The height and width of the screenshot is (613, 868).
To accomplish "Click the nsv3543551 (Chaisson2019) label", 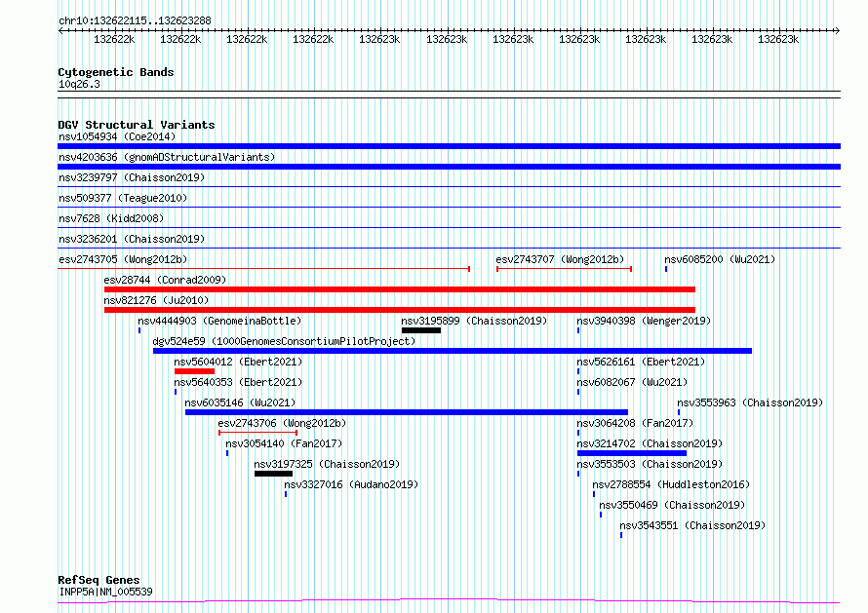I will 692,525.
